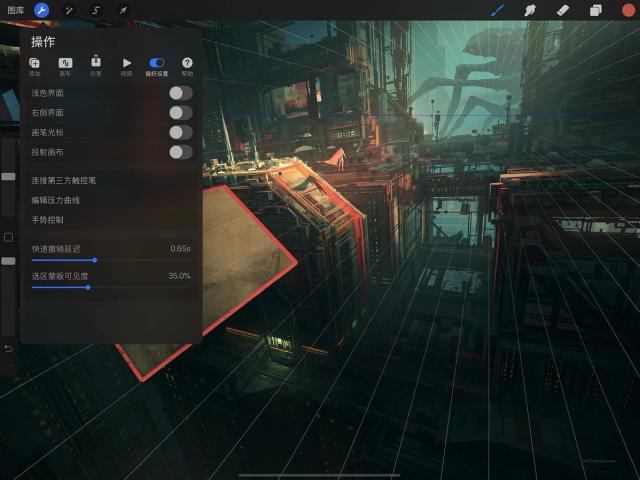640x480 pixels.
Task: Switch to the 画布 (Canvas) tab
Action: click(x=65, y=67)
